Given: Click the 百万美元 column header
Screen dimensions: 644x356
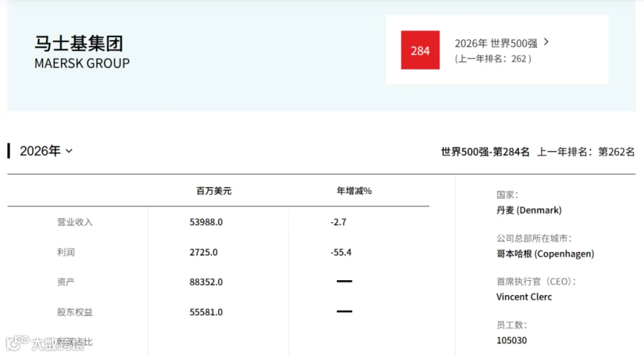Looking at the screenshot, I should pos(213,191).
